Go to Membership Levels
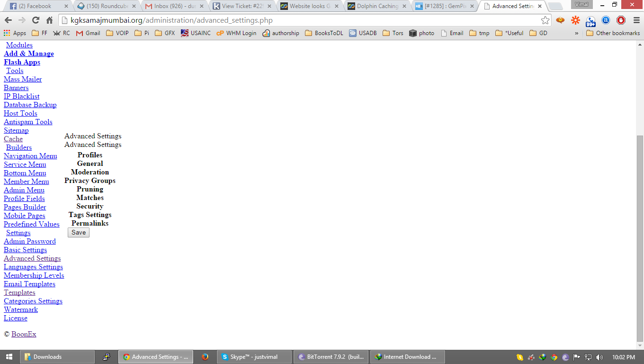 [34, 275]
